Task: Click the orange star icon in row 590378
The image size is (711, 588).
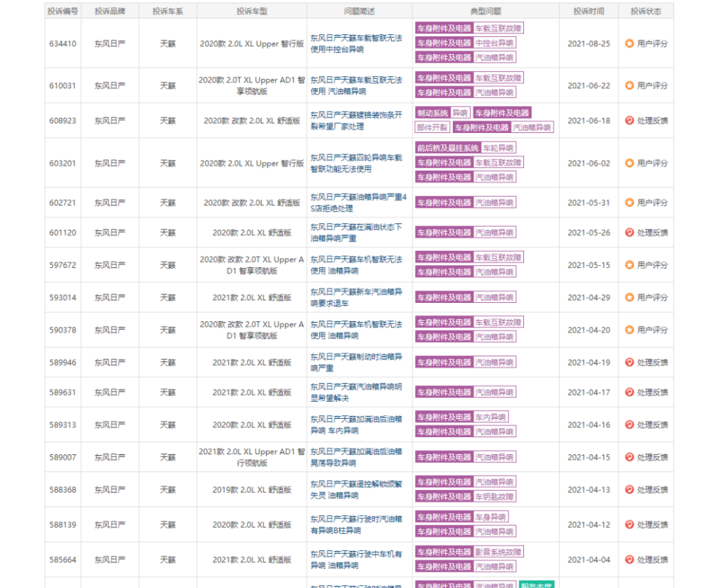Action: pyautogui.click(x=629, y=330)
